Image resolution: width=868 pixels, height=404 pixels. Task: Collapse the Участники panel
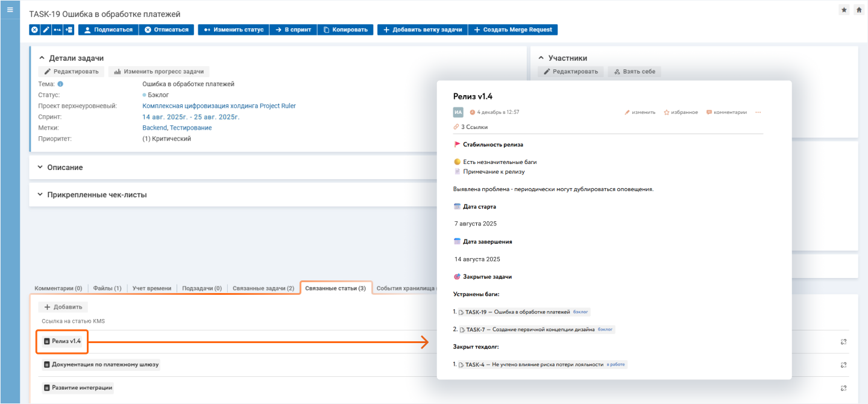(x=541, y=58)
